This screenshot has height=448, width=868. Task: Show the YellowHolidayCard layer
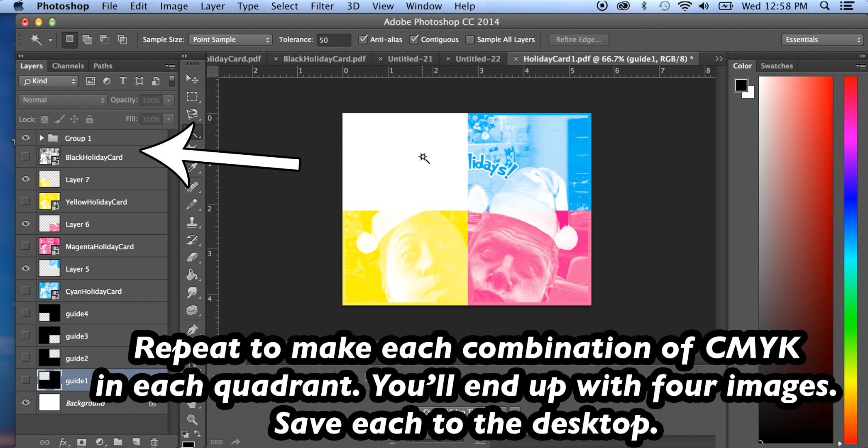[26, 201]
